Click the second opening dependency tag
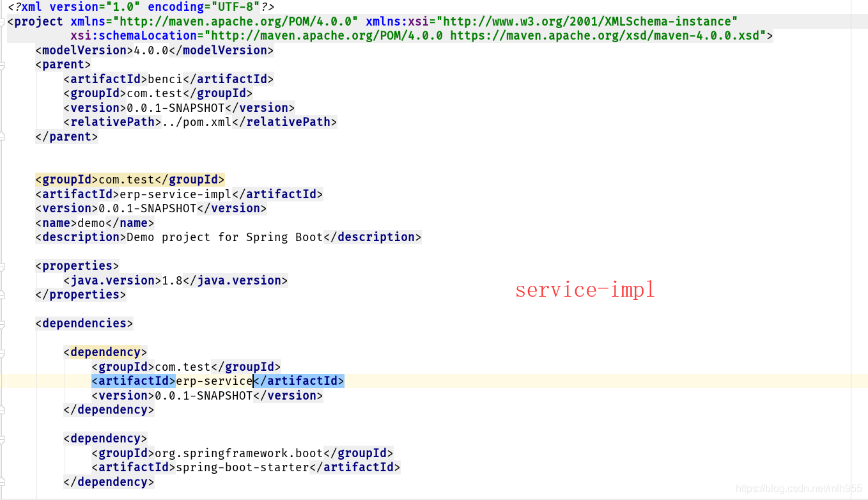The image size is (868, 500). [105, 439]
